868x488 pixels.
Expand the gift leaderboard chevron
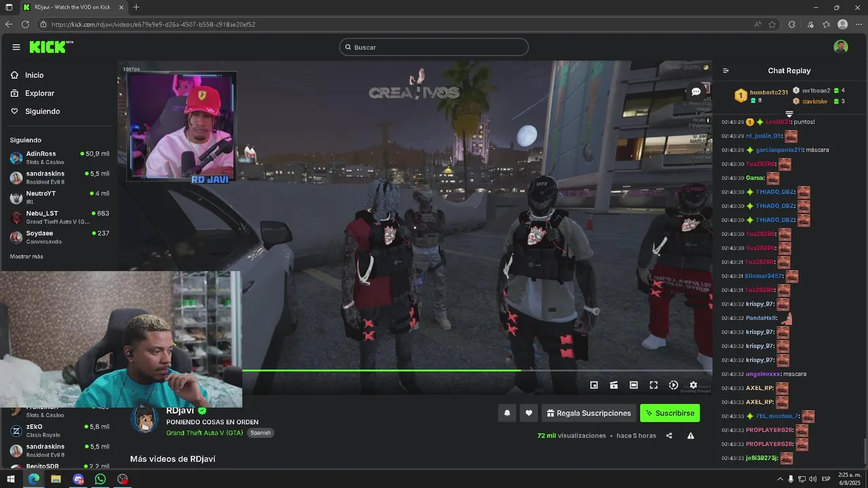coord(789,114)
